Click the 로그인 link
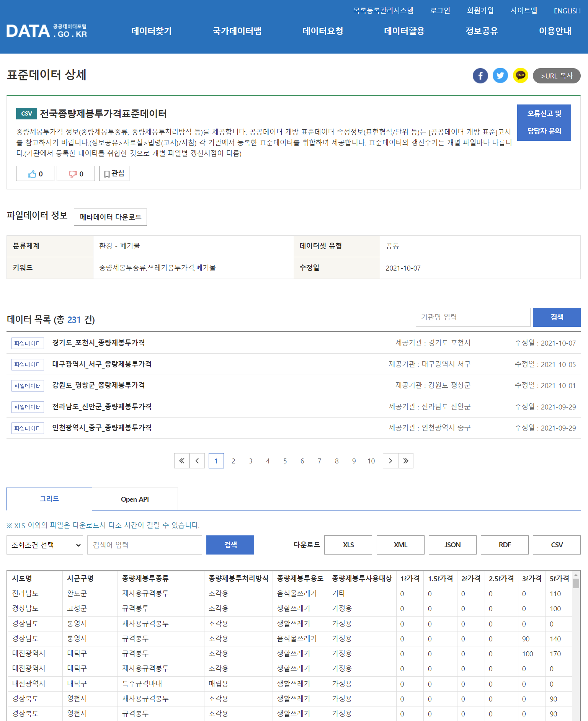This screenshot has width=588, height=721. [x=440, y=11]
